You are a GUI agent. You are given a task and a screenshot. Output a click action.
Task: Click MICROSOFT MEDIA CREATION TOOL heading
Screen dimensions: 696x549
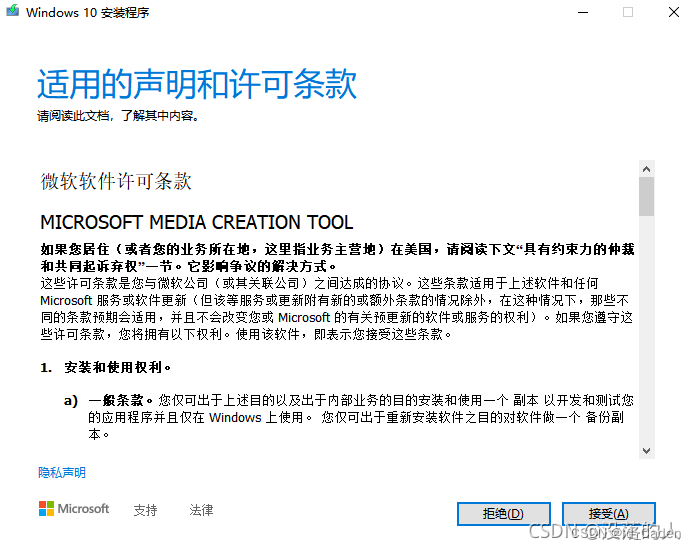point(197,222)
